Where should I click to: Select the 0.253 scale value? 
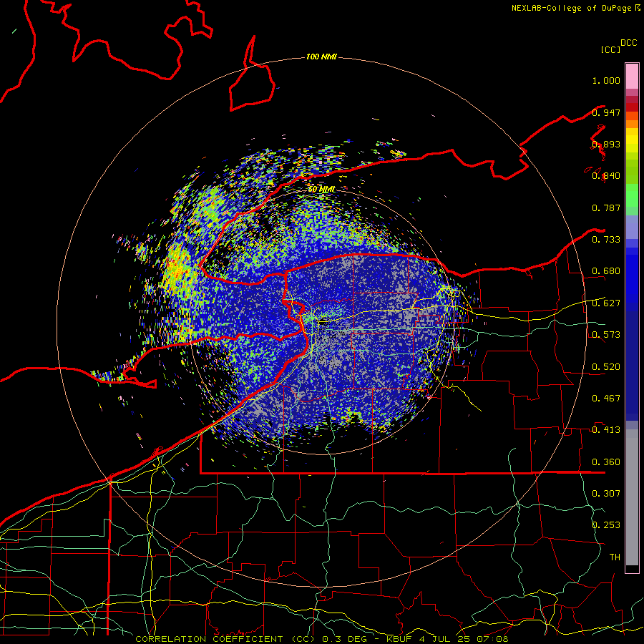pos(606,525)
